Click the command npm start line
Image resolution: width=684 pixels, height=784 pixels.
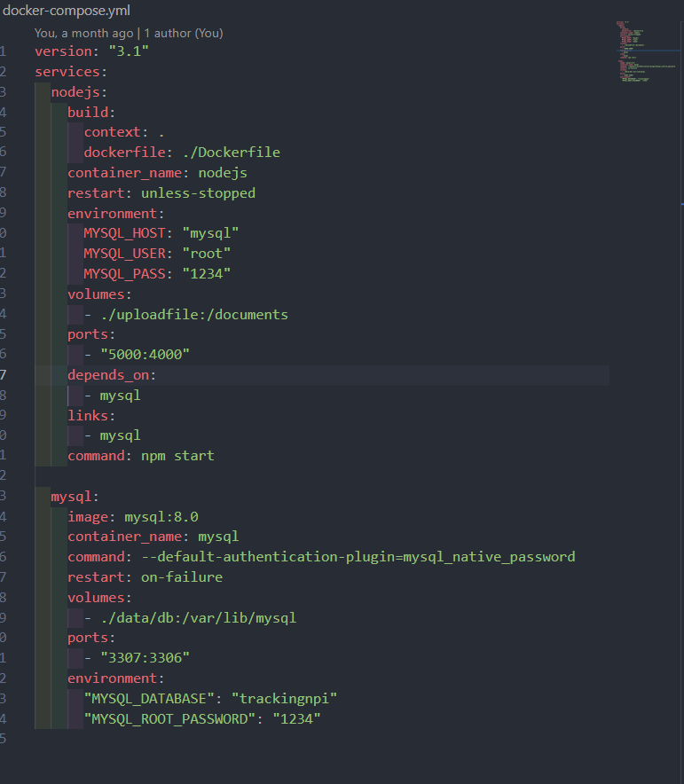(x=141, y=456)
